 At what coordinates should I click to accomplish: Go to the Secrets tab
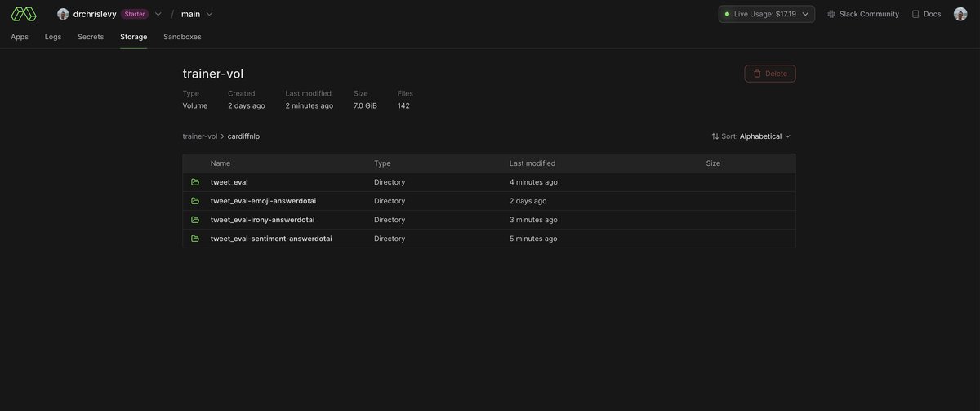[91, 37]
